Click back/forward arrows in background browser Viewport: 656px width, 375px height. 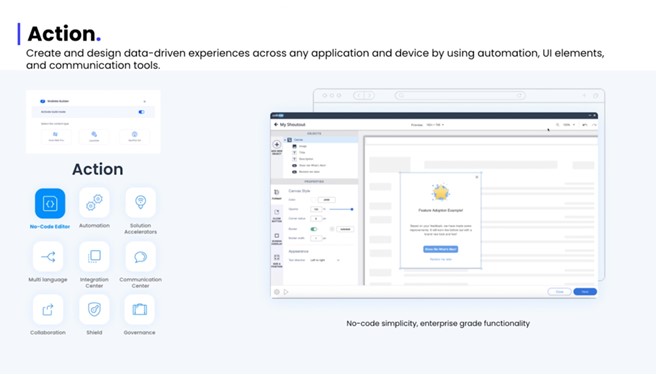[x=364, y=95]
